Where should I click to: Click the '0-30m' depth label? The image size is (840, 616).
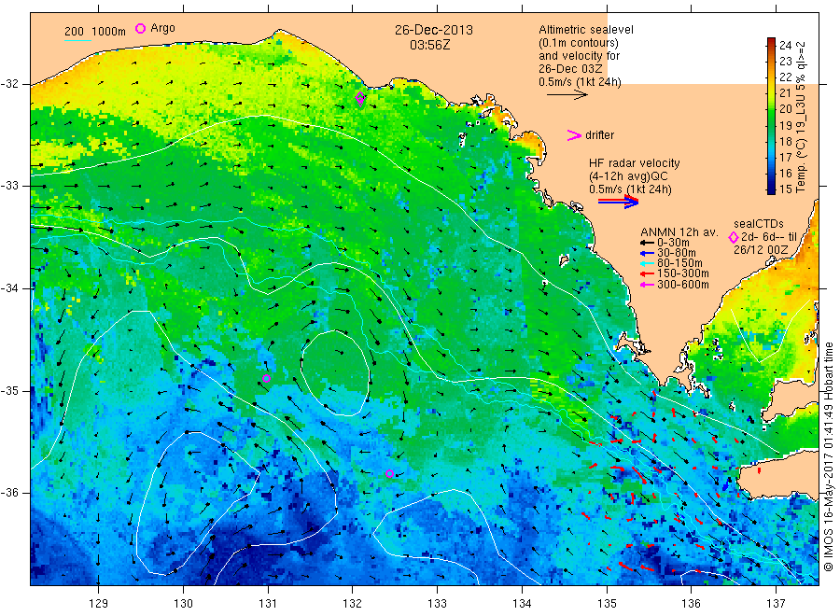pos(673,243)
